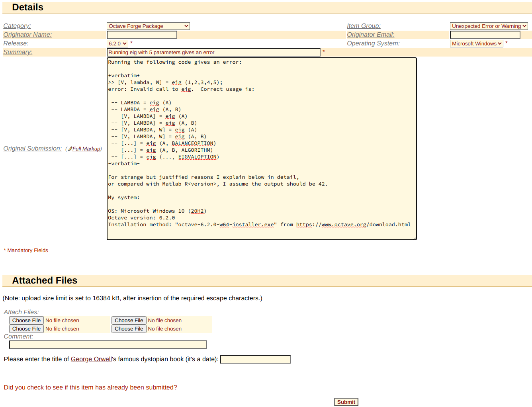Click the Summary label link
The width and height of the screenshot is (532, 407).
point(18,52)
